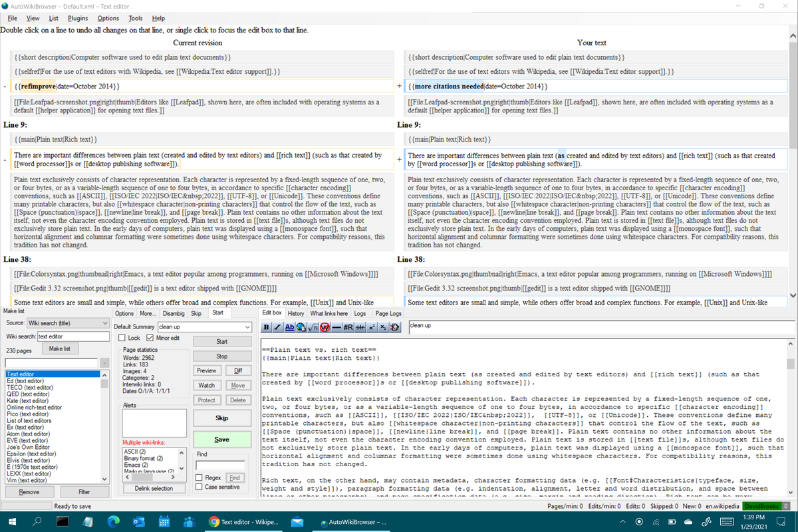Click the Watch button
The height and width of the screenshot is (532, 798).
(x=207, y=385)
